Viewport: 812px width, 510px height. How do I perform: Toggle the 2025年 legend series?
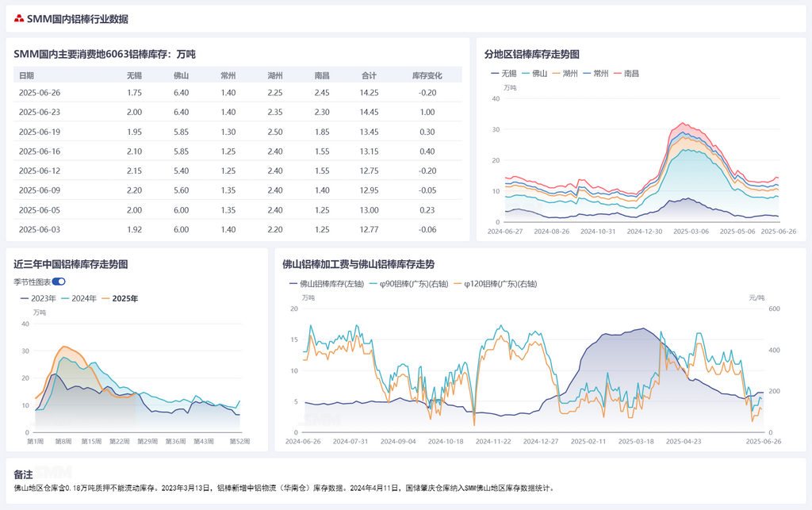tap(120, 298)
